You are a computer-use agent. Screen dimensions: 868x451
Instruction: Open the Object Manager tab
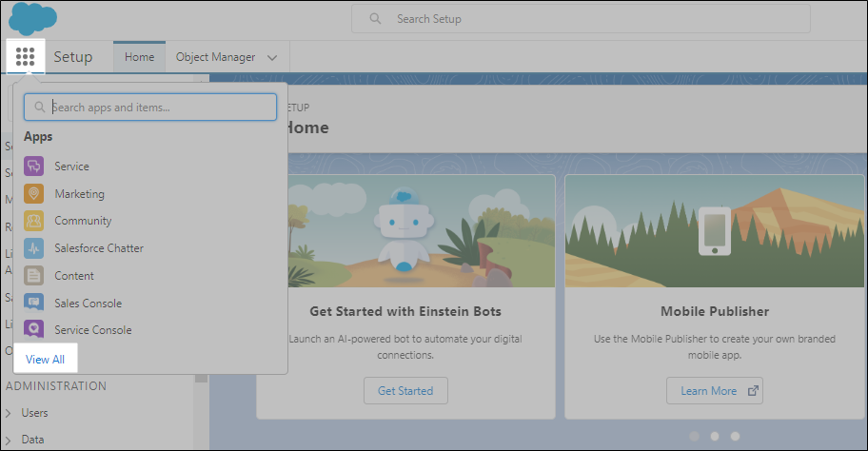215,57
